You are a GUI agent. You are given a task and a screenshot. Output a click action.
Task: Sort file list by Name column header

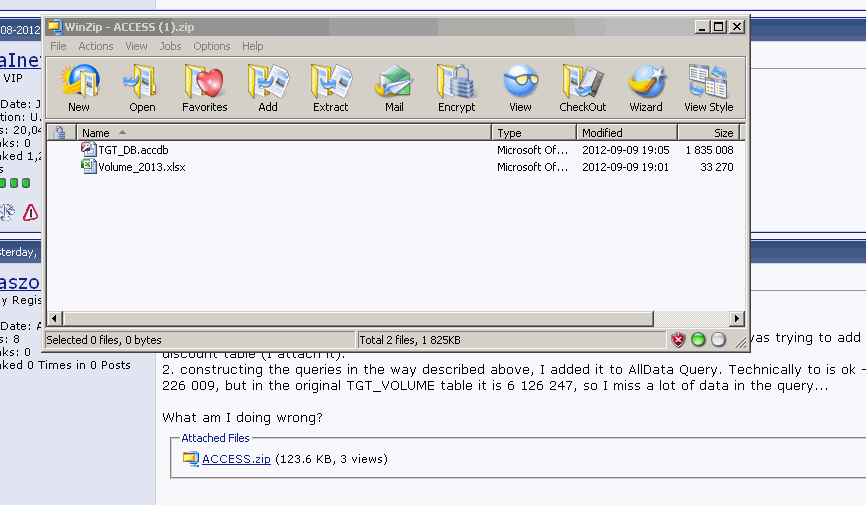(284, 133)
